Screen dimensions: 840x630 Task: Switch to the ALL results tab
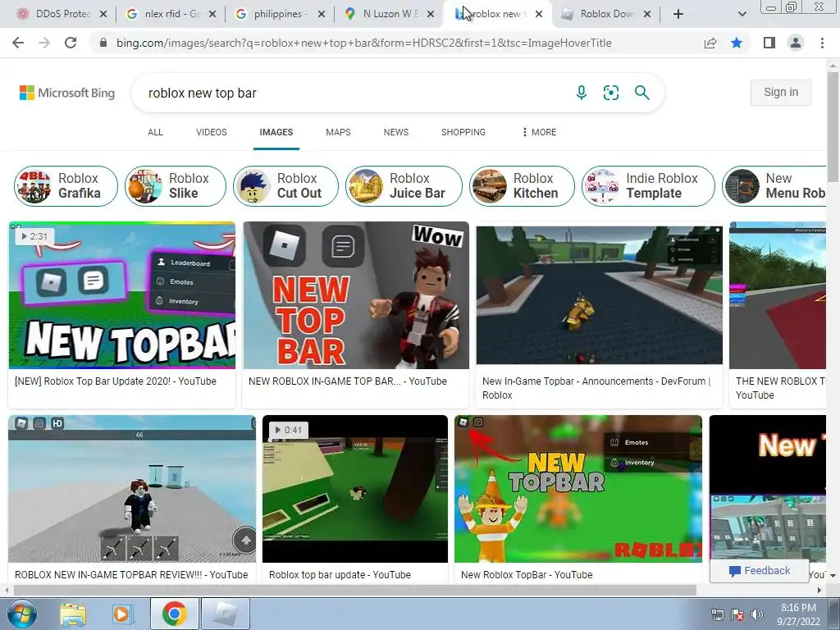(155, 132)
